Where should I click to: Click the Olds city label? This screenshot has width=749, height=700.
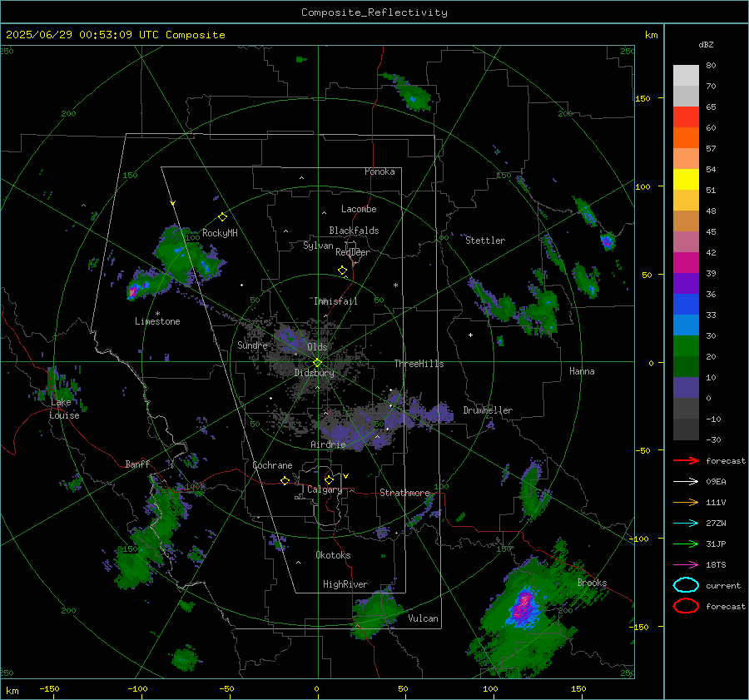point(317,347)
